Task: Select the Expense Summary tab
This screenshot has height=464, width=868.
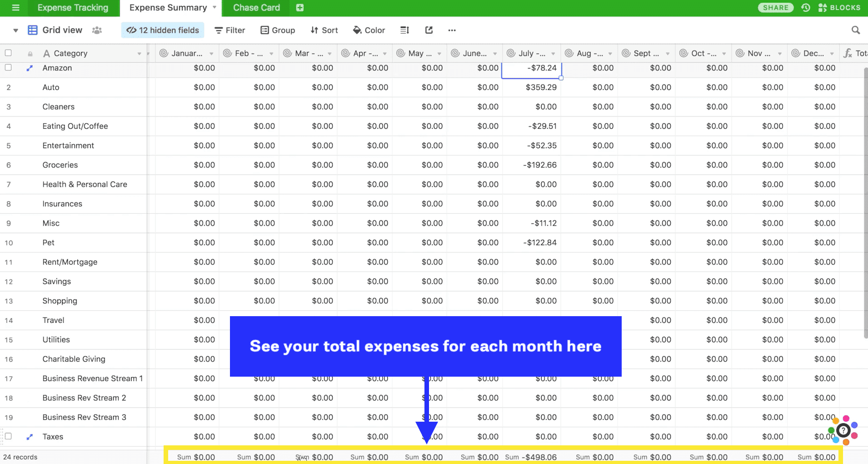Action: 168,8
